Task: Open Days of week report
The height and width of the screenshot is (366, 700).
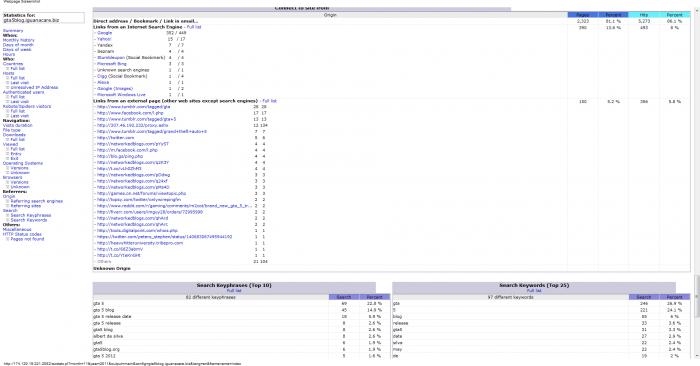Action: coord(17,50)
